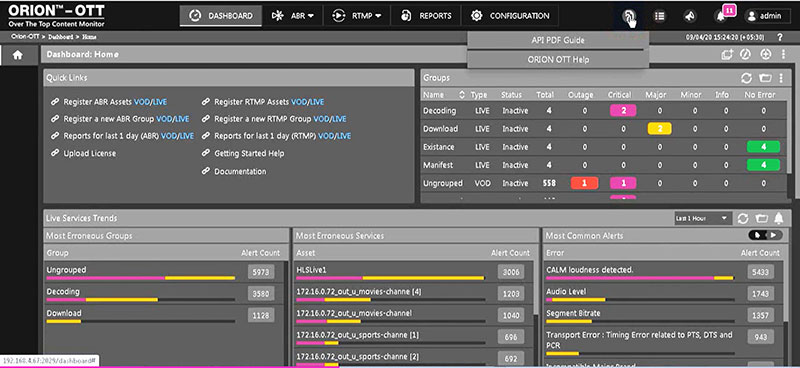The width and height of the screenshot is (800, 368).
Task: Open the notifications bell with badge 11
Action: click(x=720, y=16)
